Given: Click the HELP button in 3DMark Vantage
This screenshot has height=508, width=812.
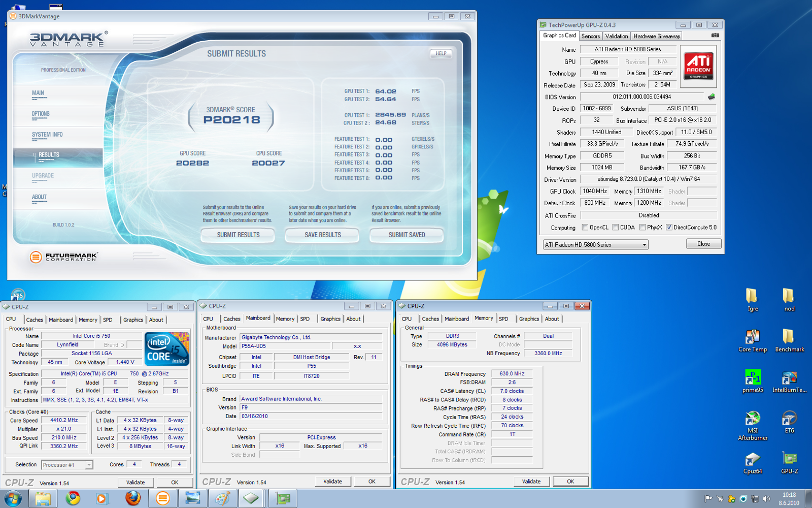Looking at the screenshot, I should tap(441, 53).
